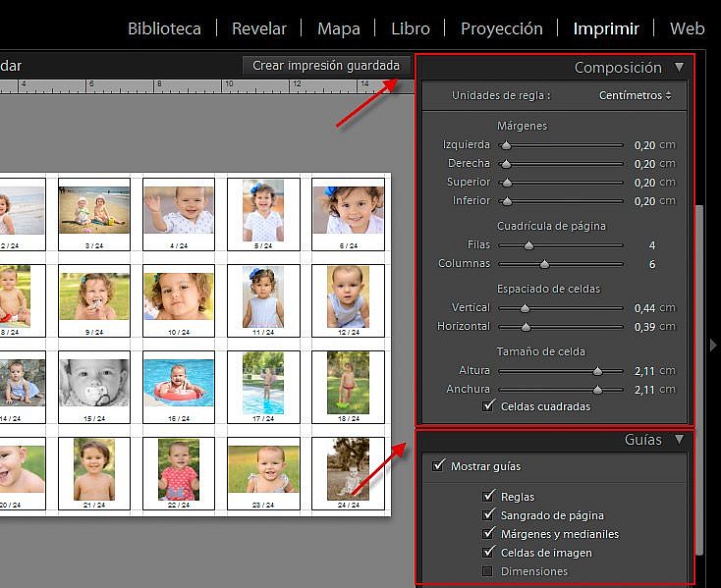The width and height of the screenshot is (721, 588).
Task: Click Crear impresión guardada button
Action: click(326, 66)
